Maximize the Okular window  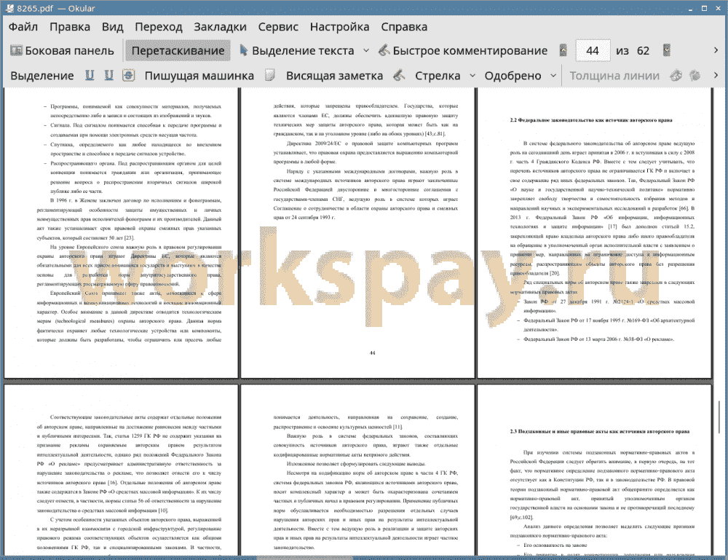coord(704,8)
